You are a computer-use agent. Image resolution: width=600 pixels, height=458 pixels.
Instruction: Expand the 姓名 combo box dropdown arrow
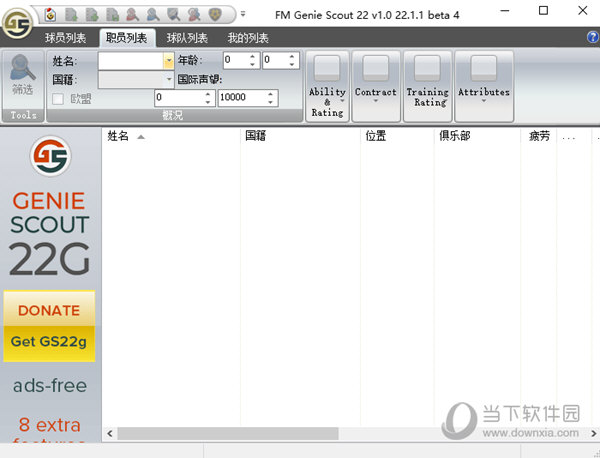(x=169, y=61)
